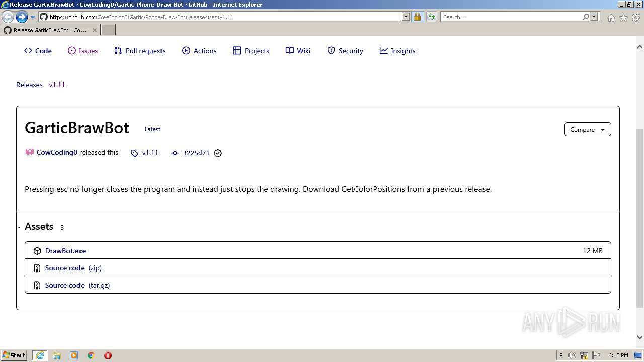
Task: Expand the address bar autocomplete dropdown
Action: (406, 17)
